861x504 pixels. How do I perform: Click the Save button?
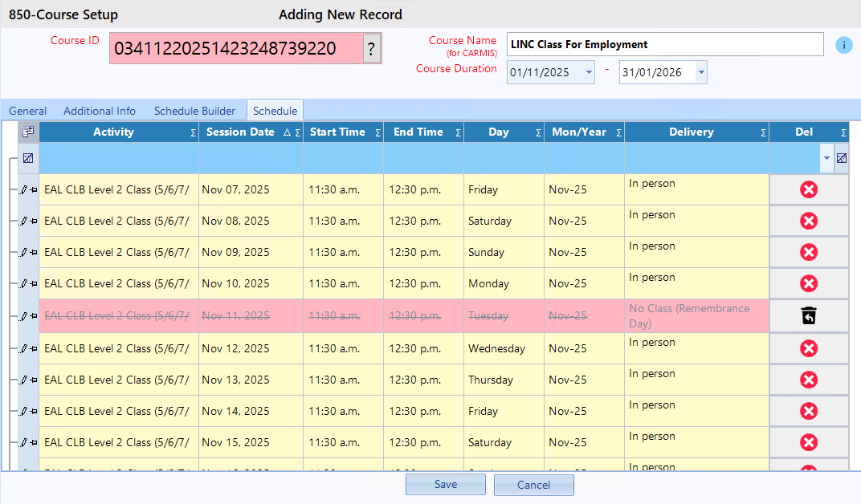click(x=445, y=485)
